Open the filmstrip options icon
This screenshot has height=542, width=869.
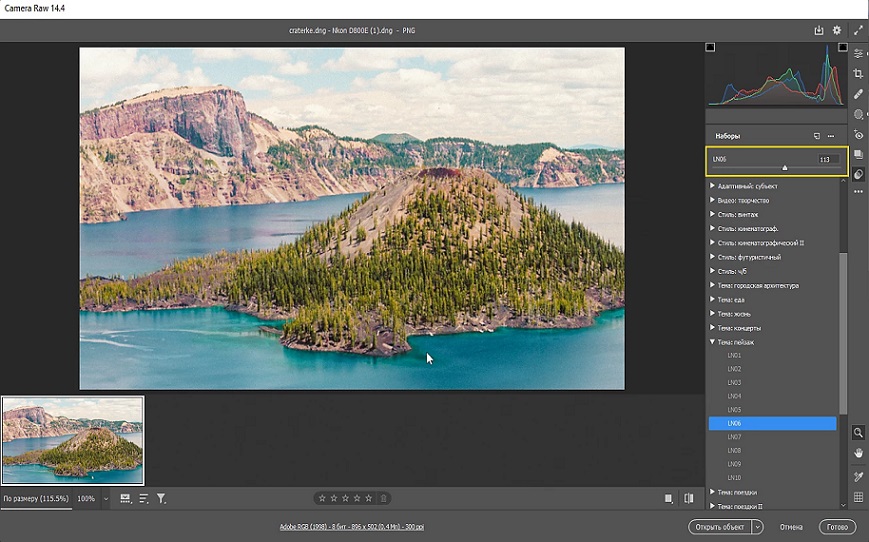[x=126, y=499]
